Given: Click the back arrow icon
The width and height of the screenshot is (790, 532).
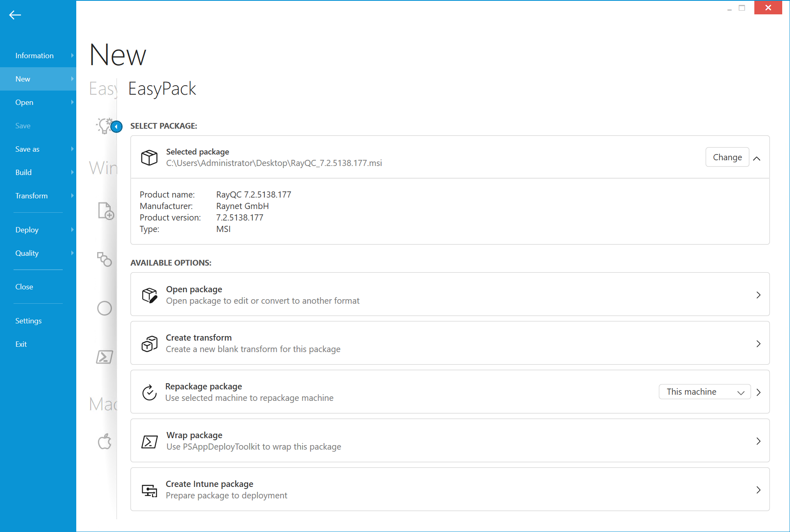Looking at the screenshot, I should pos(15,15).
